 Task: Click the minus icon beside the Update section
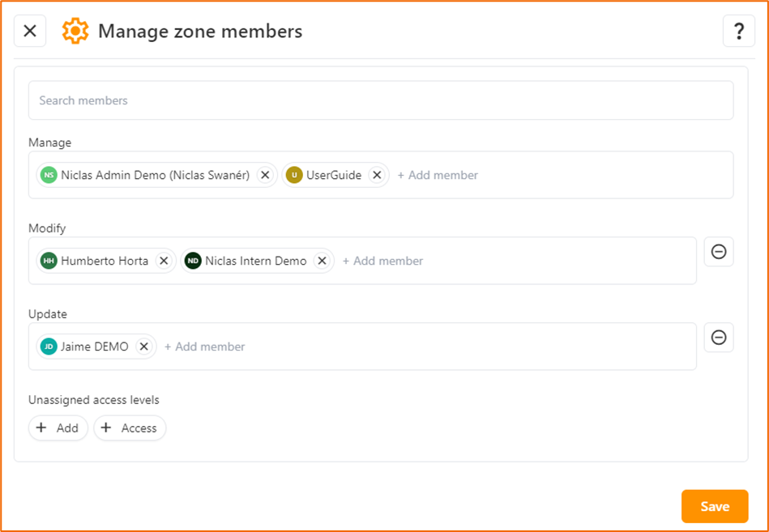[718, 338]
